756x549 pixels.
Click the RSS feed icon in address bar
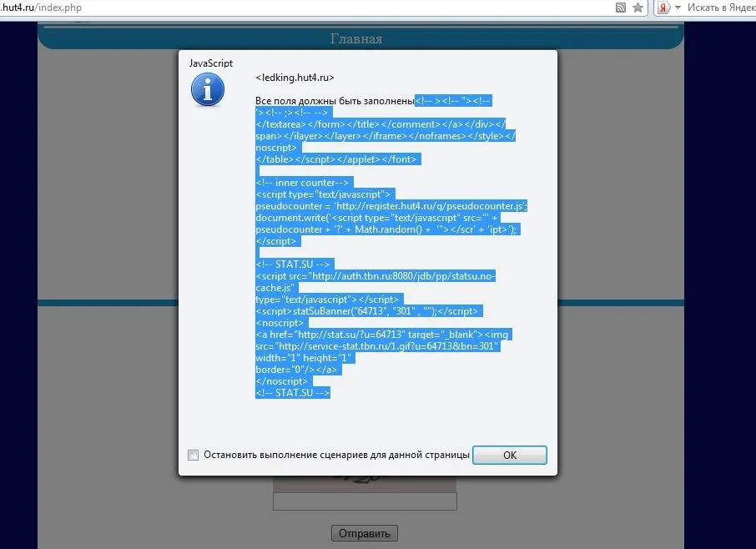[x=621, y=8]
